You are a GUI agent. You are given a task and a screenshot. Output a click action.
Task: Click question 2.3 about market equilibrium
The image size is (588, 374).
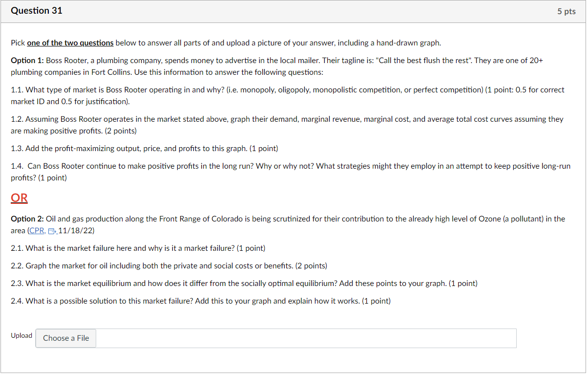(x=244, y=283)
